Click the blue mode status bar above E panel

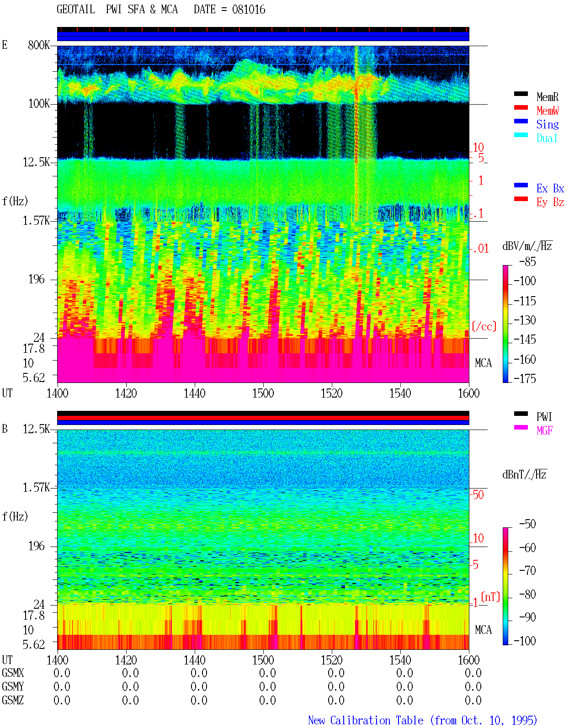click(x=263, y=36)
